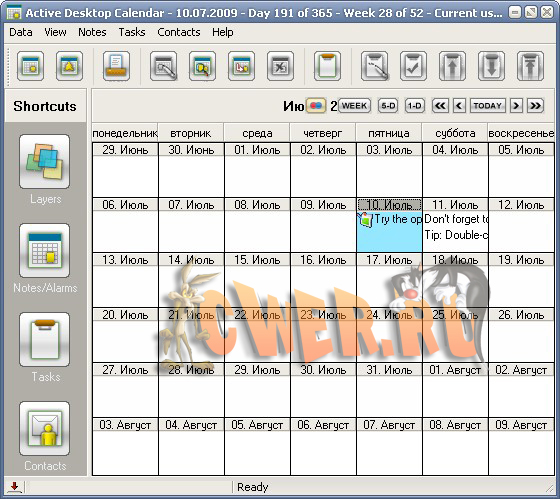Click the move note toolbar icon
Screen dimensions: 560x499
(x=241, y=66)
